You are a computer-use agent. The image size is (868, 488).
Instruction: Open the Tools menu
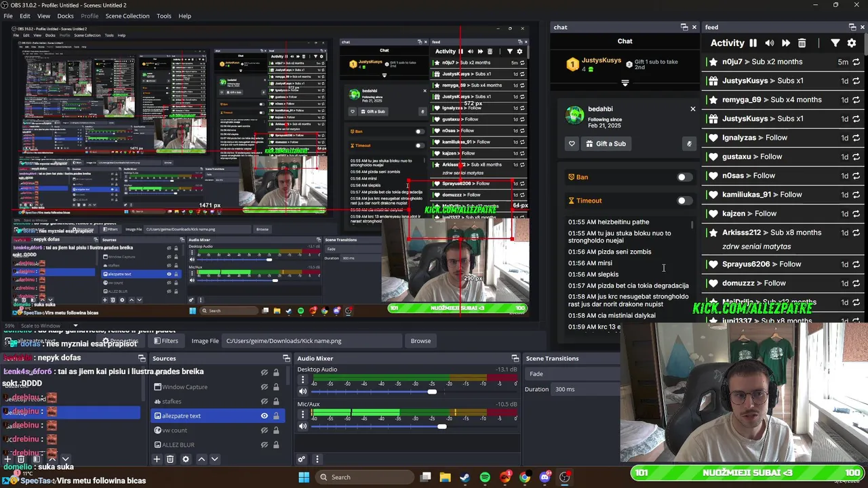164,16
